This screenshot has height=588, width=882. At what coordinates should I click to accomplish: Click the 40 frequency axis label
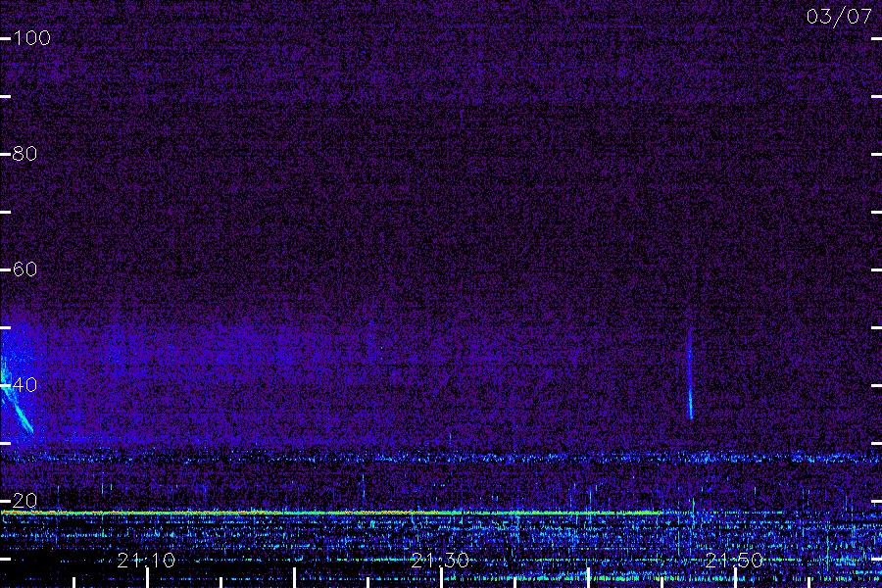pyautogui.click(x=24, y=385)
